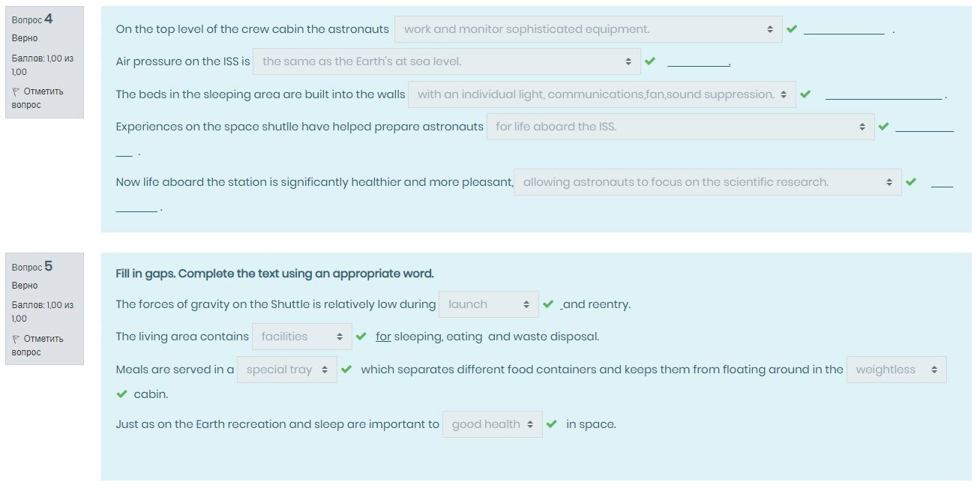Click green checkmark after 'special tray' dropdown

click(346, 370)
